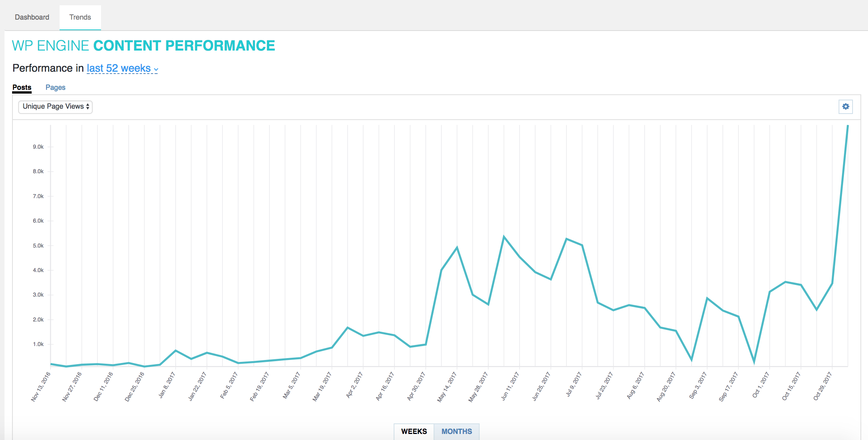Click chevron next to last 52 weeks
Image resolution: width=868 pixels, height=440 pixels.
[156, 69]
